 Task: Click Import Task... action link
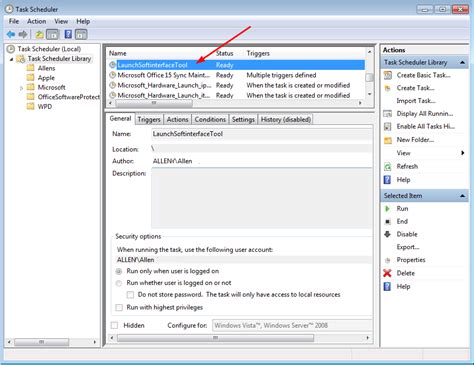[x=416, y=101]
